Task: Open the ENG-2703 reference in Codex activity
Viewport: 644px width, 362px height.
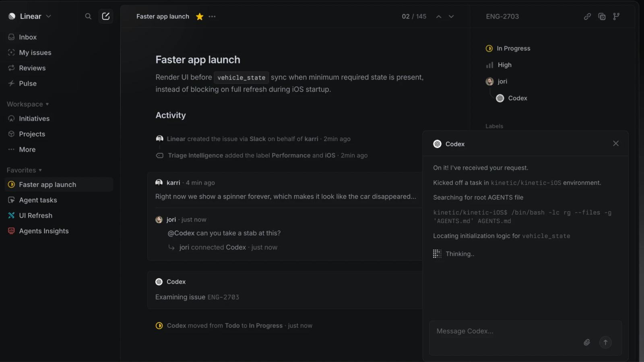Action: [223, 297]
